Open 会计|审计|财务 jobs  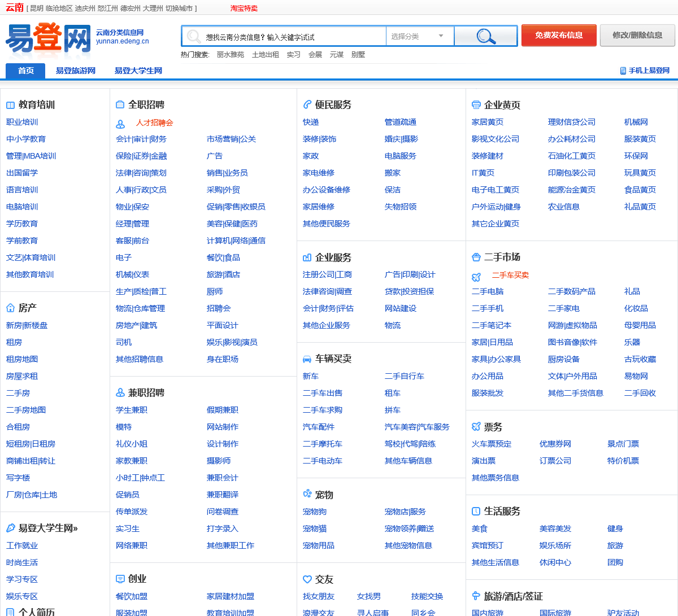[x=141, y=139]
